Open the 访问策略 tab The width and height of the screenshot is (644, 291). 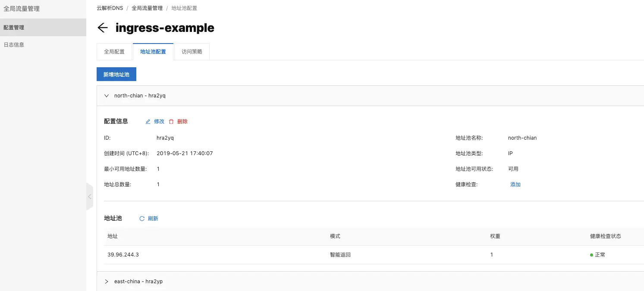click(x=192, y=52)
